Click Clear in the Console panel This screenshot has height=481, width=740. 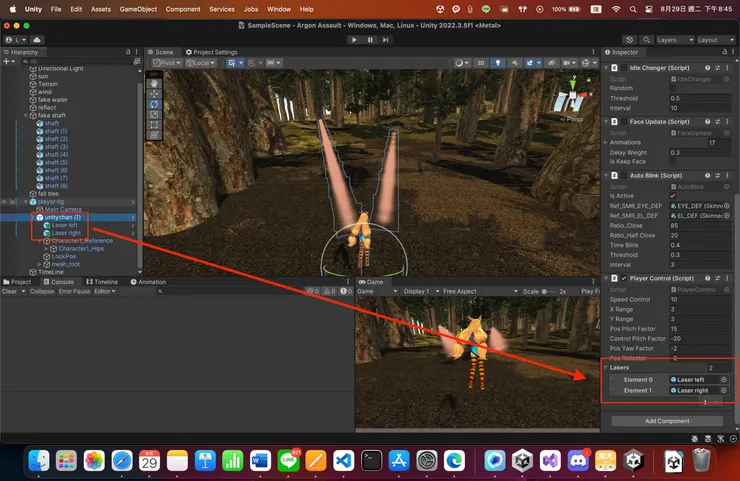[9, 291]
